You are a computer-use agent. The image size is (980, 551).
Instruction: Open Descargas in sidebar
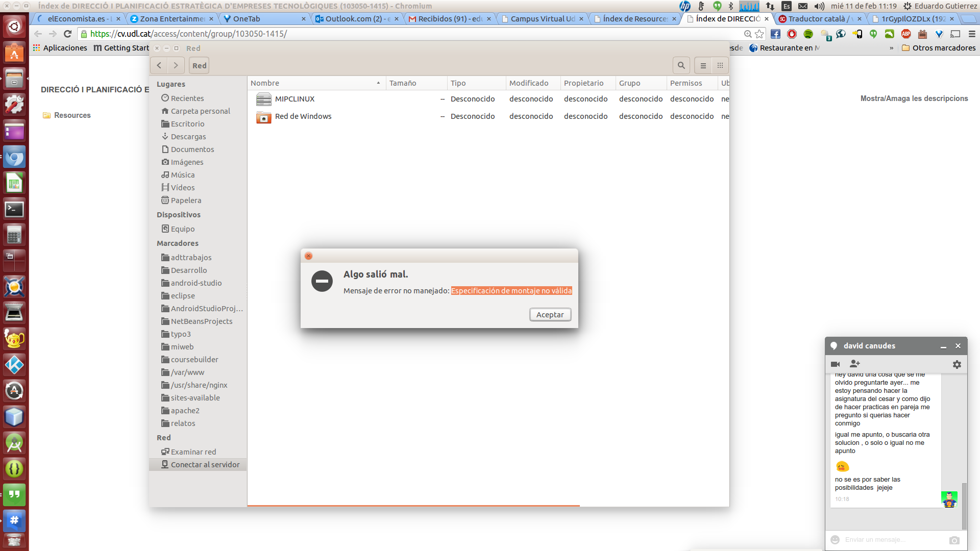[x=188, y=137]
